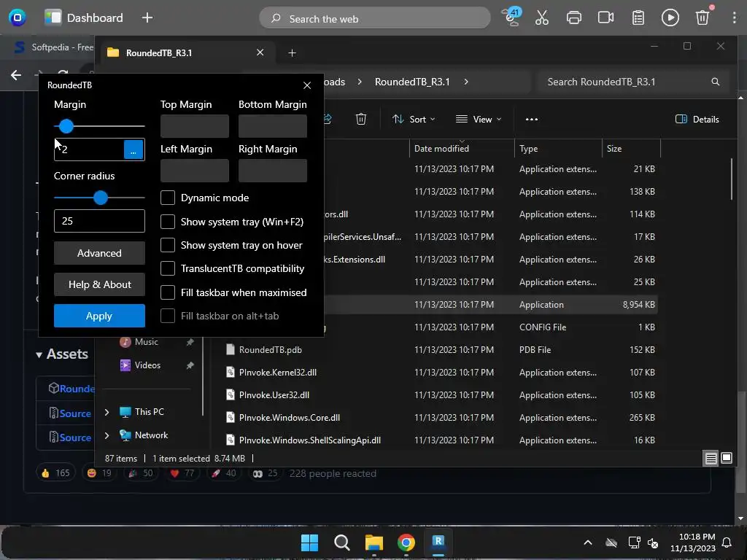Collapse the Assets section on webpage

pyautogui.click(x=39, y=355)
